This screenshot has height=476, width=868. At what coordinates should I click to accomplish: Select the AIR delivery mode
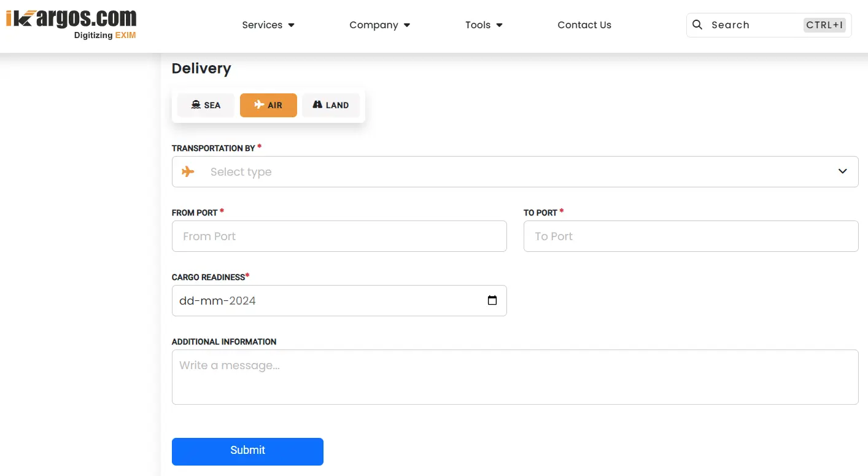(x=268, y=105)
